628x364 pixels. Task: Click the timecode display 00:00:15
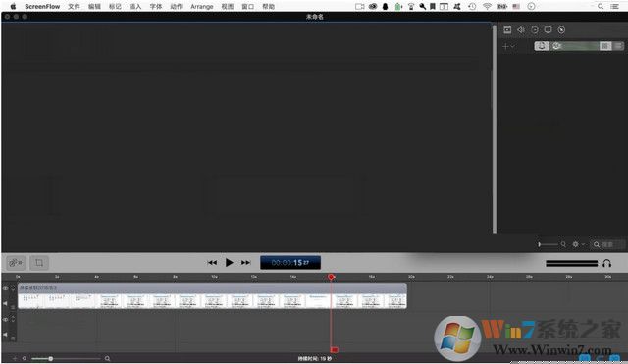pyautogui.click(x=290, y=263)
